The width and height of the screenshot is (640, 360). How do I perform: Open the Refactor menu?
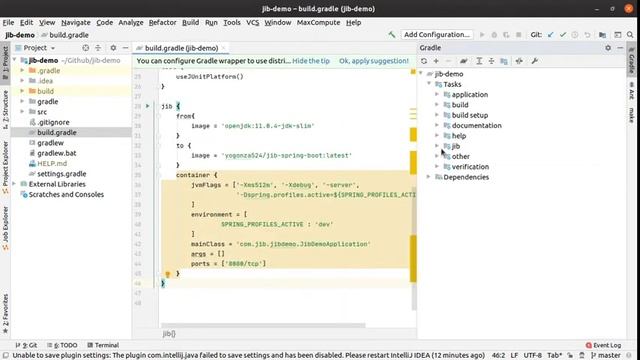coord(162,22)
